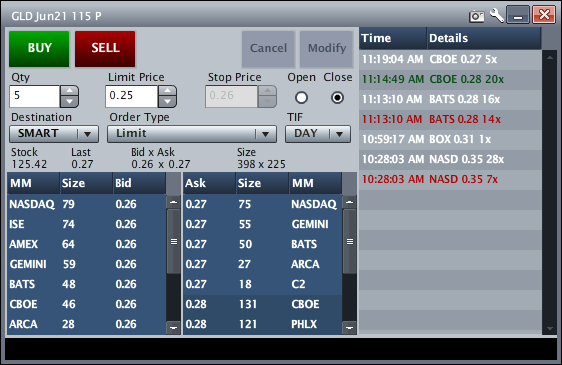Viewport: 562px width, 365px height.
Task: Minimize the GLD option window
Action: pyautogui.click(x=518, y=15)
